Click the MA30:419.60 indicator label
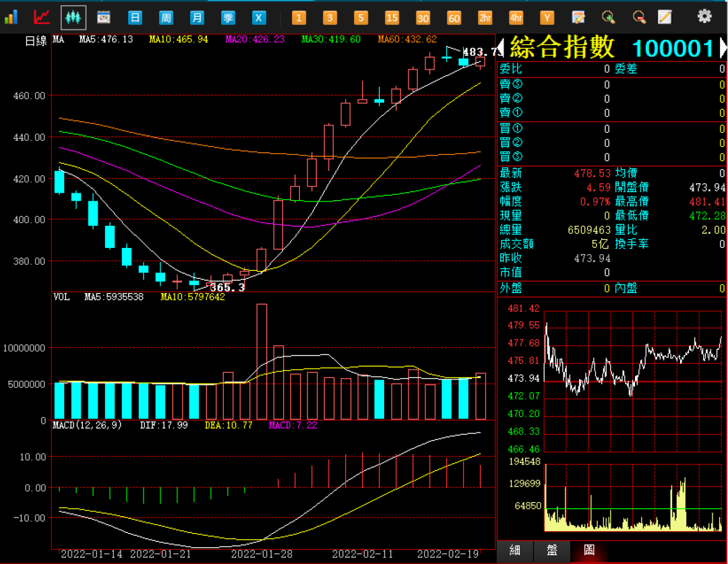This screenshot has width=728, height=564. click(331, 40)
